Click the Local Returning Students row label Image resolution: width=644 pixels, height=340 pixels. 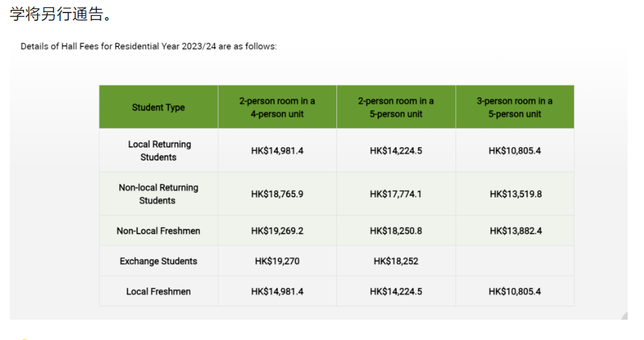point(159,151)
